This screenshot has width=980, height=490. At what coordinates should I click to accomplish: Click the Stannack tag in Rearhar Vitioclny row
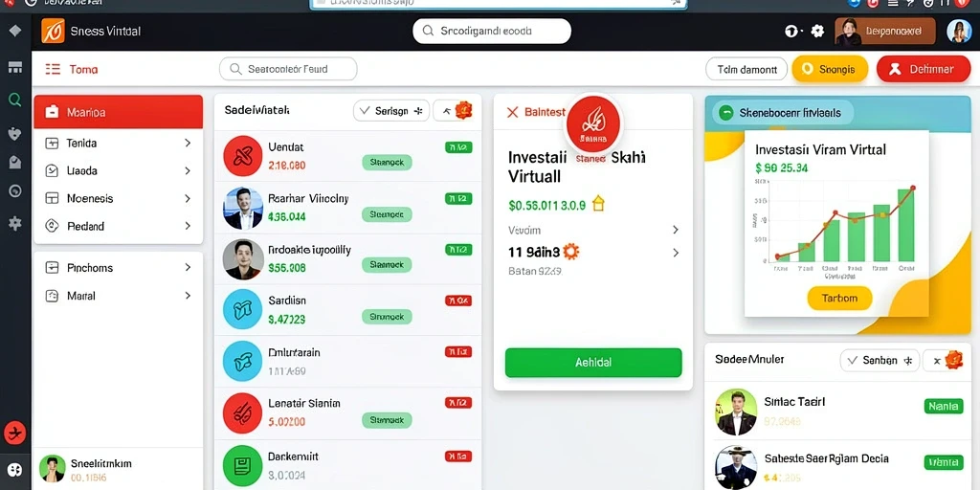click(387, 213)
